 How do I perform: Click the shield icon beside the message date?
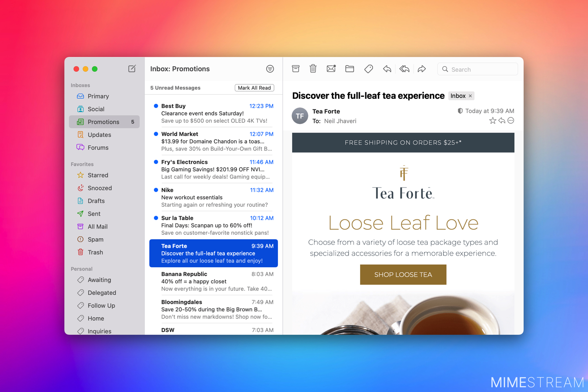460,111
